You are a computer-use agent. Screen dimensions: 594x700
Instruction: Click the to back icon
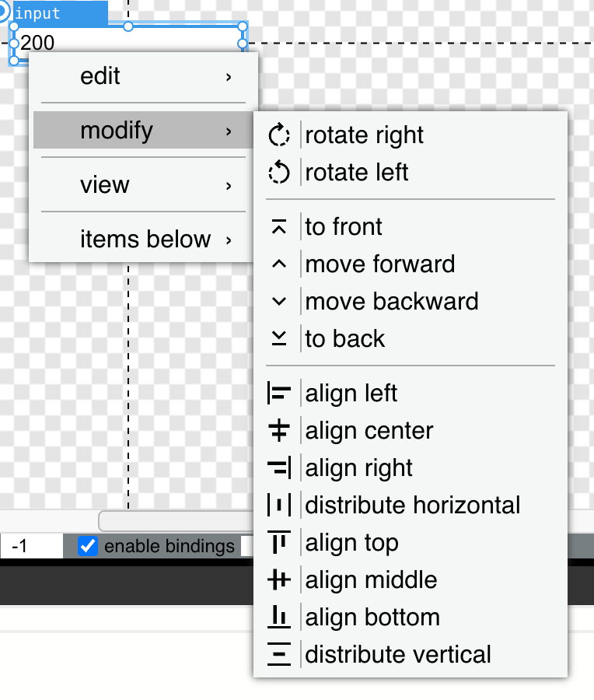(x=278, y=339)
